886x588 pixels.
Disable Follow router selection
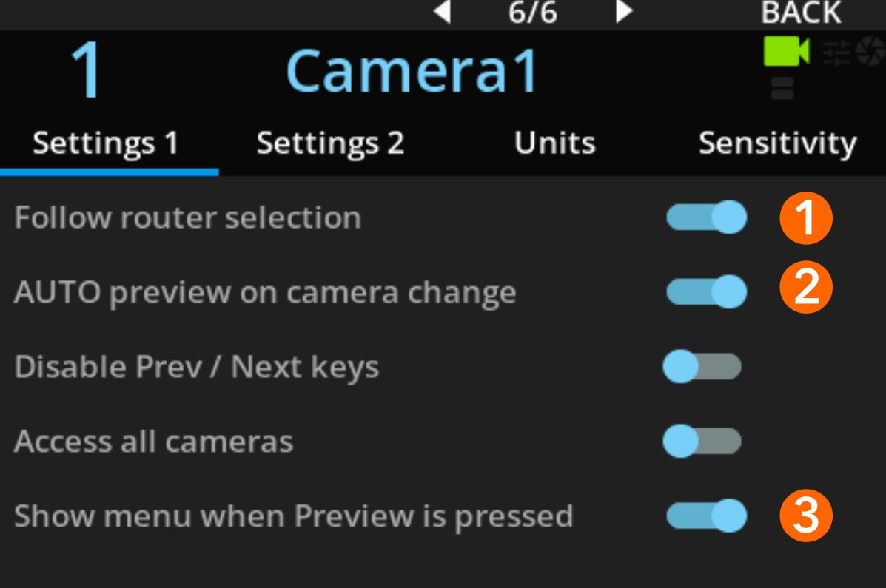point(705,218)
